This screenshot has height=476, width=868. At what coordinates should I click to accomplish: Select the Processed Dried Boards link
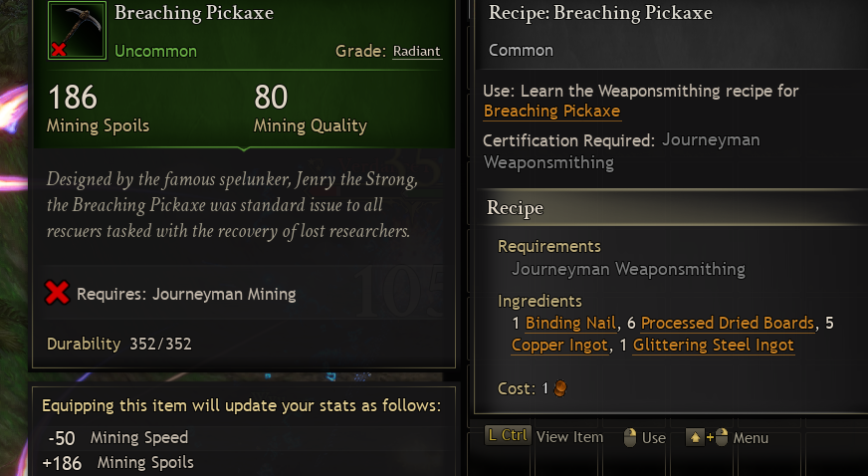pos(728,323)
